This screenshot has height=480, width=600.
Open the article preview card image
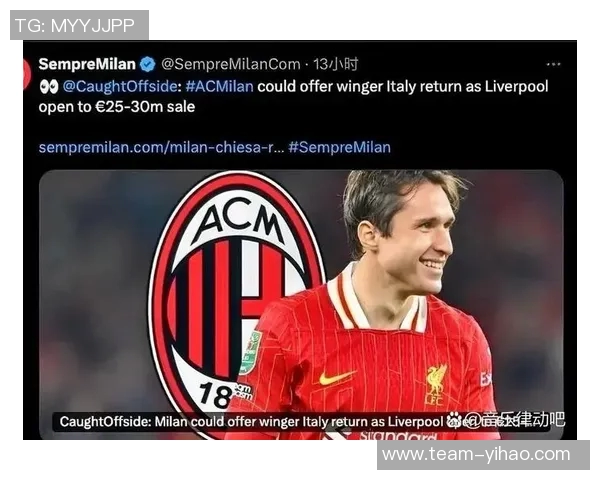point(301,305)
